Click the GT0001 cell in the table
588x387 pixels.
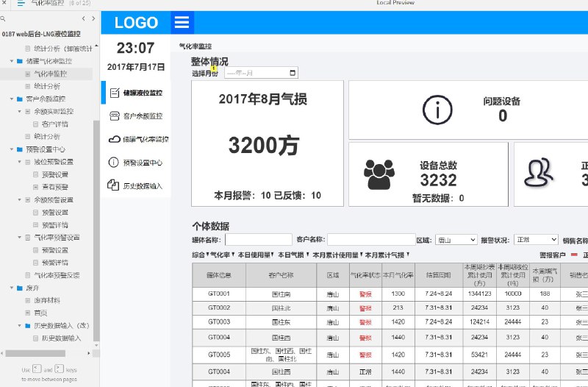(219, 294)
